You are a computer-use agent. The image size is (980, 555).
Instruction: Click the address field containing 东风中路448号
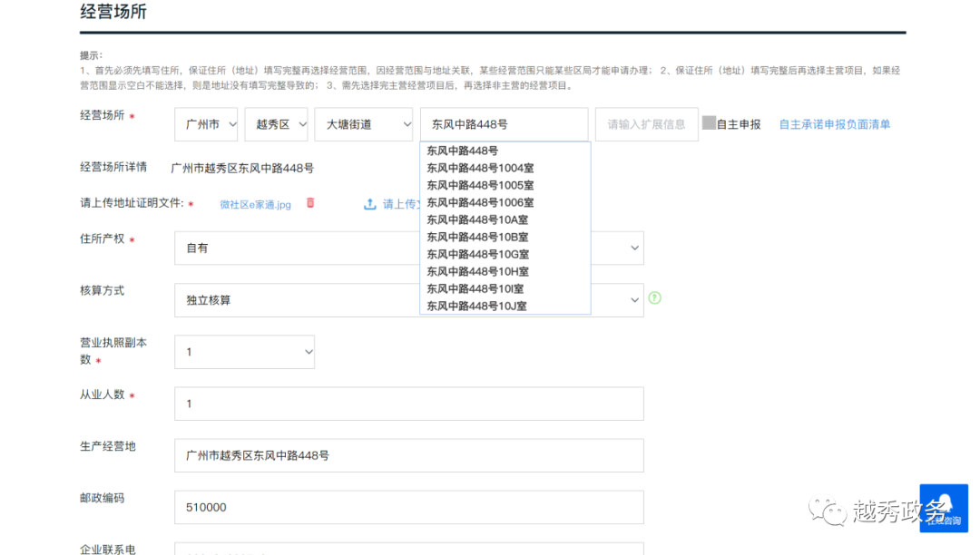pos(504,124)
